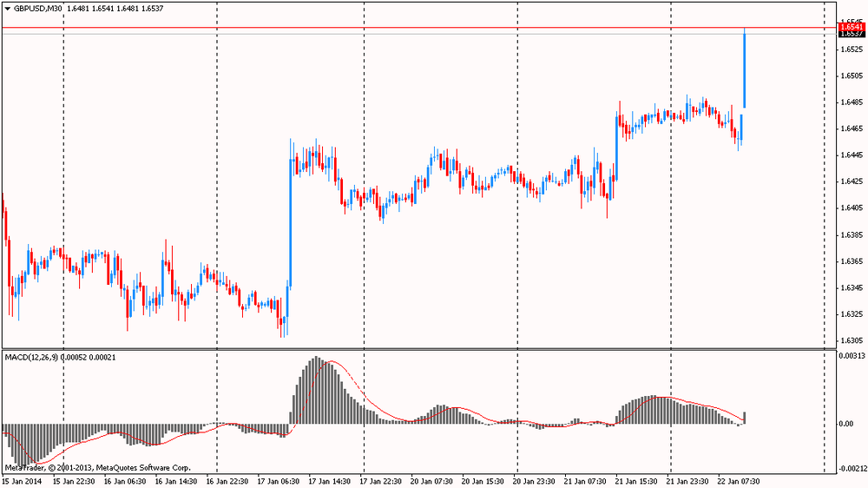Click the 1.6525 price axis value
868x488 pixels.
point(852,49)
